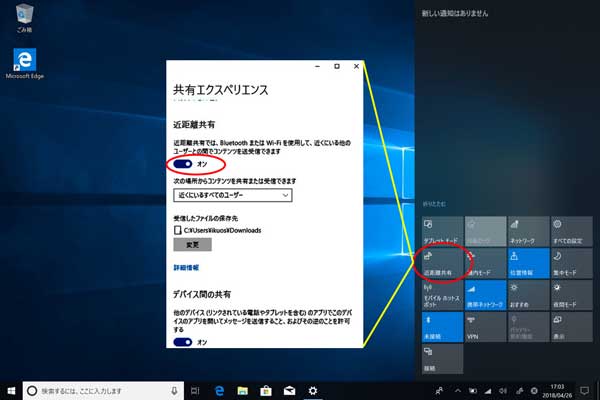Image resolution: width=600 pixels, height=400 pixels.
Task: Collapse quick actions with 折りたたむ link
Action: coord(434,204)
